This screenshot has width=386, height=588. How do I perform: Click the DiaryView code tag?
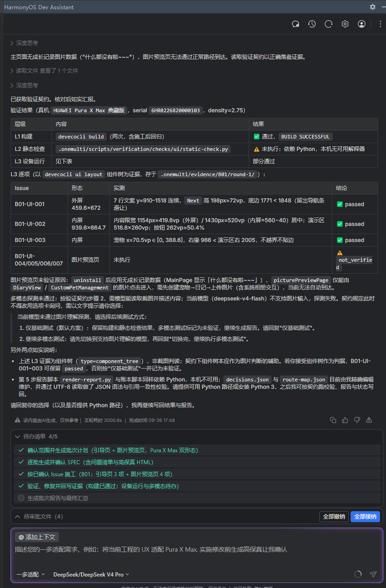coord(28,288)
